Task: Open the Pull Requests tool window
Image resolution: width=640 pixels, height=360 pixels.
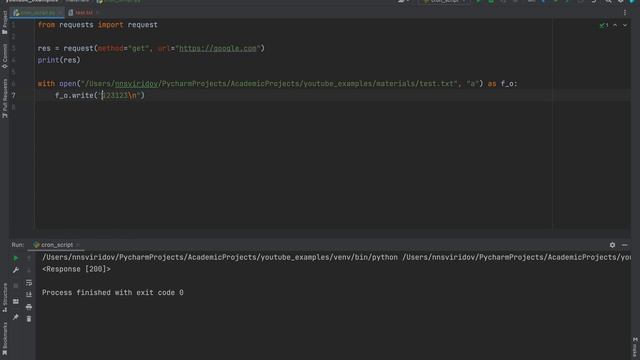Action: [x=4, y=98]
